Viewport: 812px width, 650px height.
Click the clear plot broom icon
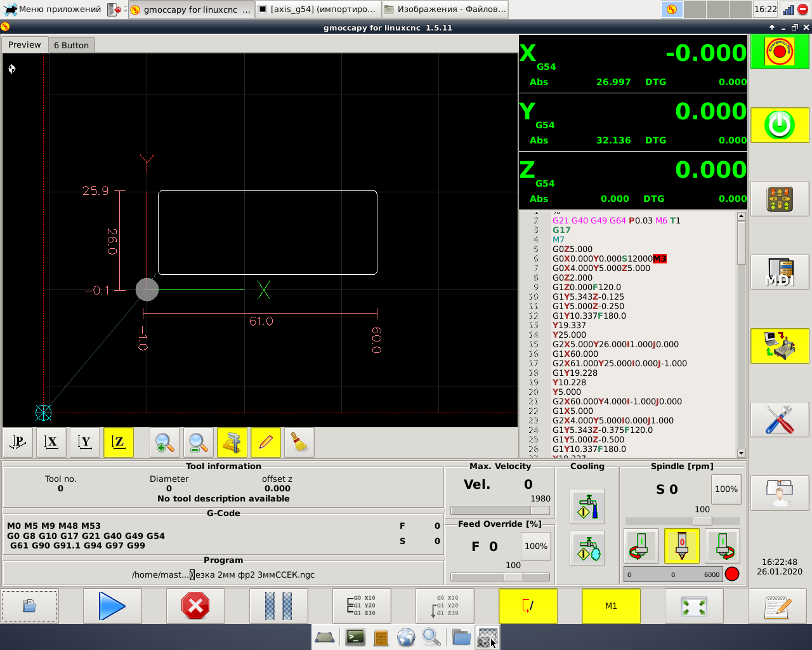[299, 442]
